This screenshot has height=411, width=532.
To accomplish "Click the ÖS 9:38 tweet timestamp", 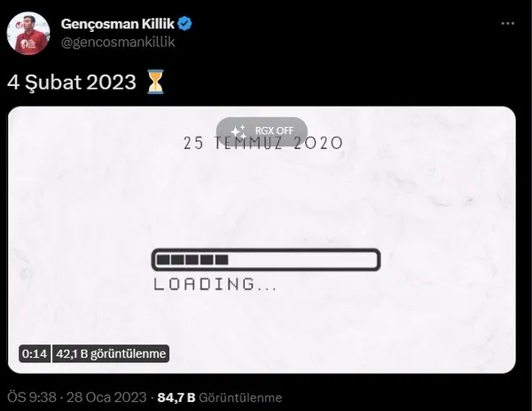I will [x=32, y=398].
